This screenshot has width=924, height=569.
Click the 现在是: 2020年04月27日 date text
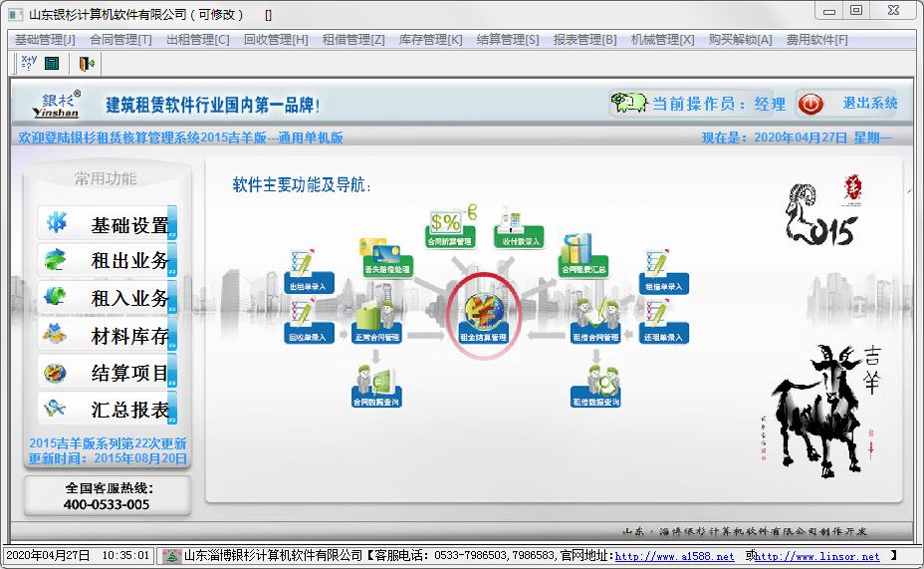[x=797, y=138]
